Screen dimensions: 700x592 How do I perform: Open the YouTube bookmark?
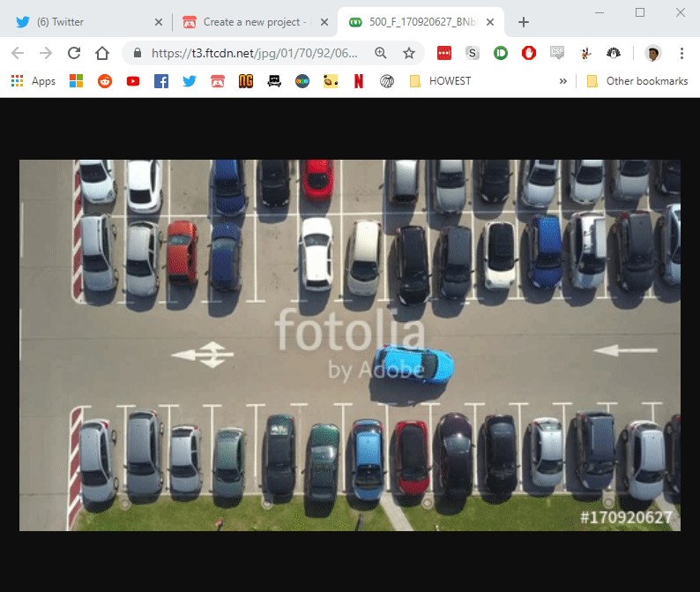(x=133, y=81)
